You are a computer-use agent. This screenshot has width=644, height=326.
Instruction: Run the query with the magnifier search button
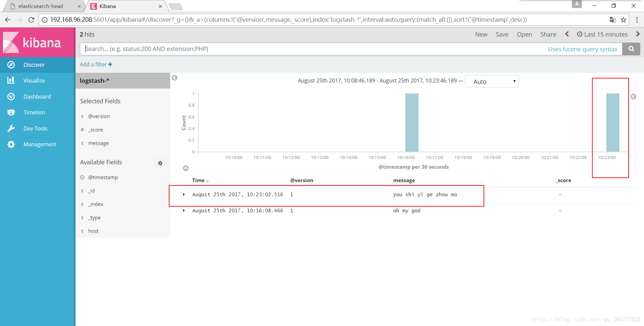(x=631, y=49)
